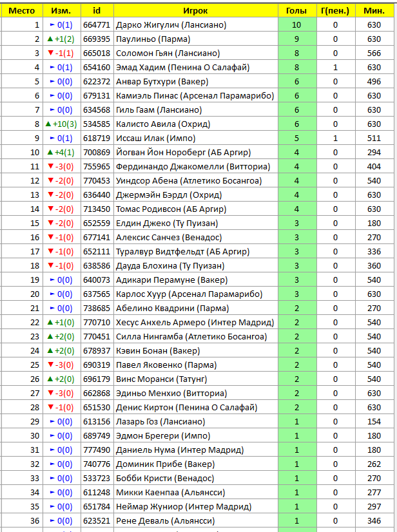Select player cell 'Винс Моранси (Татунг)'
The height and width of the screenshot is (532, 397).
196,379
